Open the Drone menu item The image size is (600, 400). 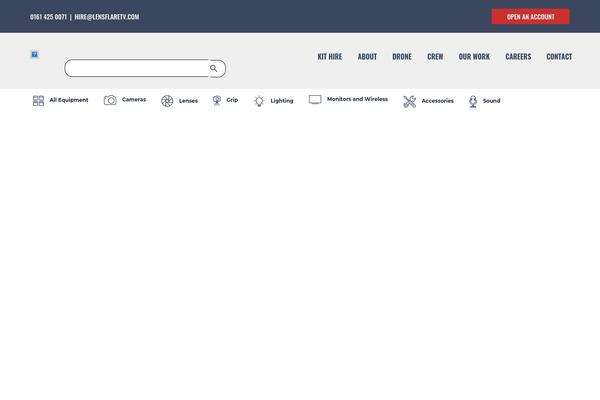point(402,57)
